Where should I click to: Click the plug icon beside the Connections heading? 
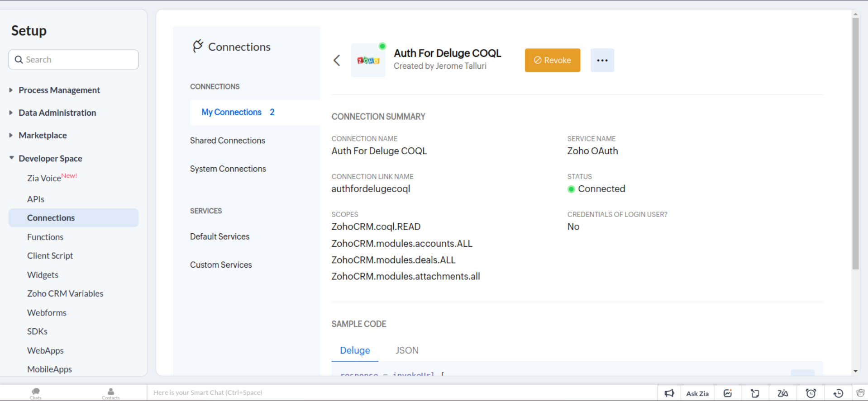pos(198,46)
